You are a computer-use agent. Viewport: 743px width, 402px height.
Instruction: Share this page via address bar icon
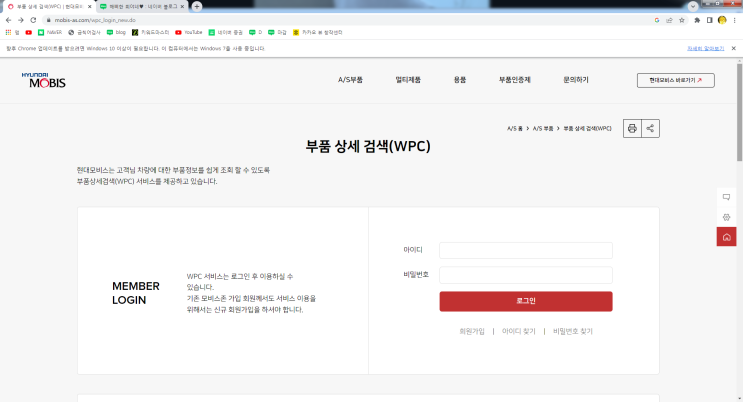point(669,20)
